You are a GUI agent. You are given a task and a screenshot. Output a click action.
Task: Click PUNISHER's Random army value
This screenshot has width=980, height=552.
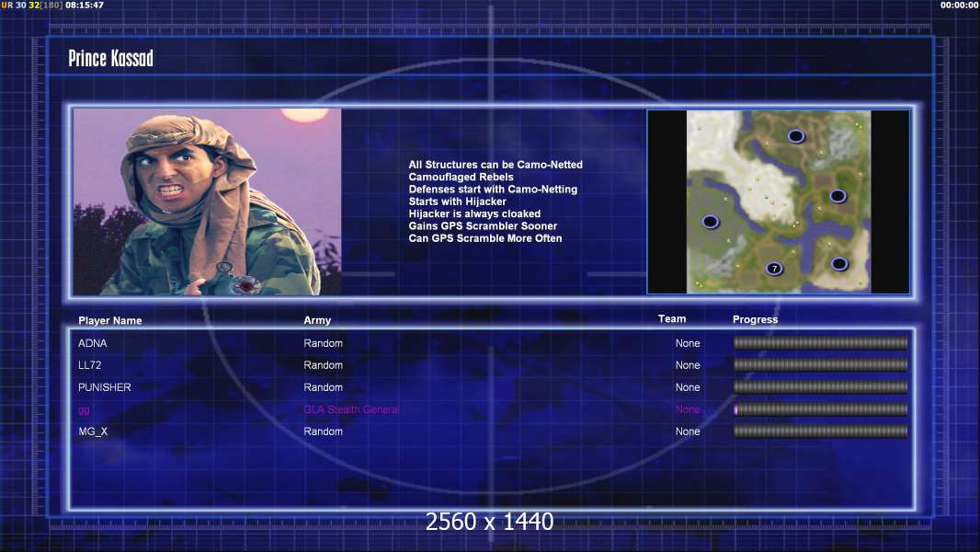[x=323, y=387]
